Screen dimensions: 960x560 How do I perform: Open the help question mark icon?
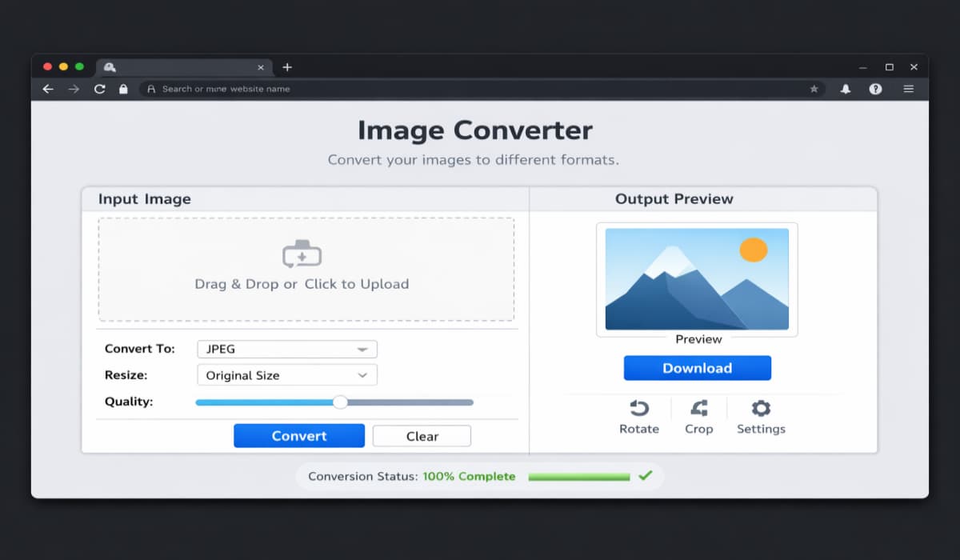point(875,89)
